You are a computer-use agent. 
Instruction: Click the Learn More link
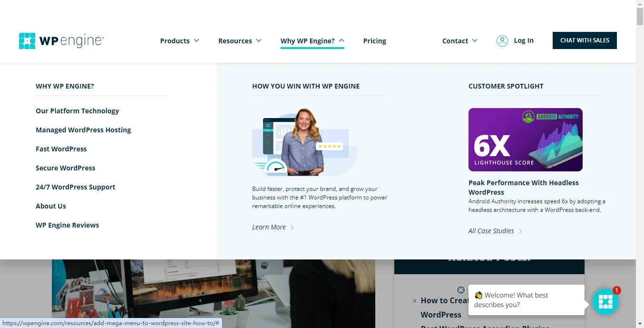click(x=269, y=227)
